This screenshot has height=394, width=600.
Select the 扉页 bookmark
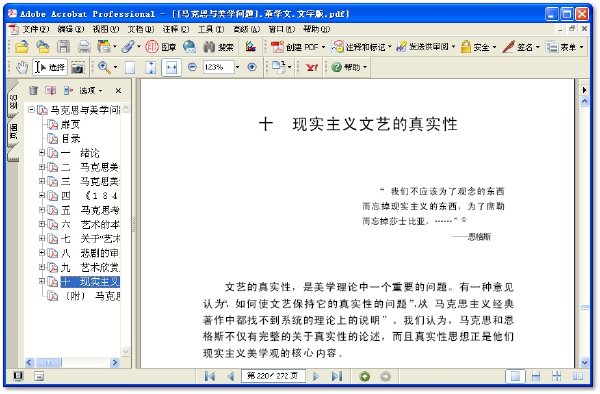click(x=70, y=124)
